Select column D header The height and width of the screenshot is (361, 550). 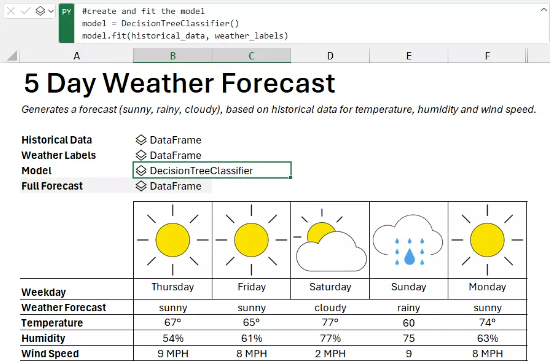click(330, 56)
